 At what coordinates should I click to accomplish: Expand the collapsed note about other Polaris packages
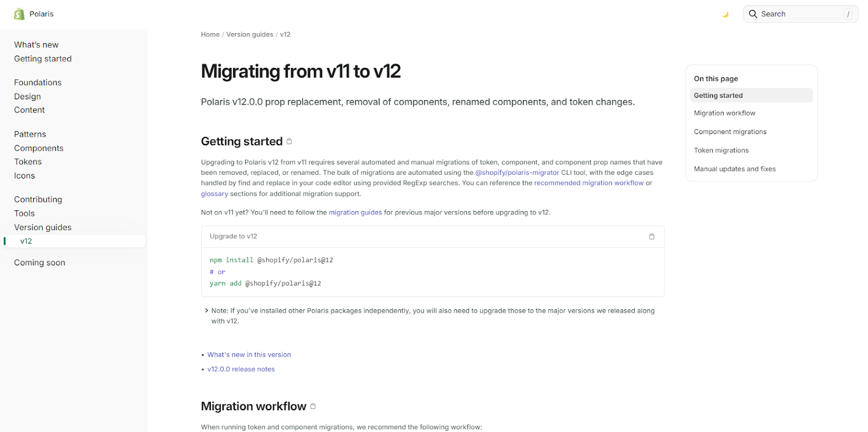tap(207, 311)
